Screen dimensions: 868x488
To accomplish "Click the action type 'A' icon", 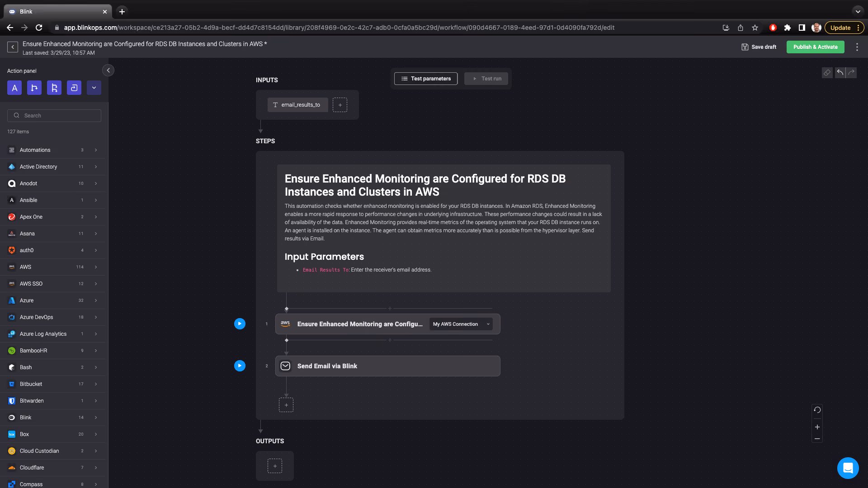I will (x=14, y=88).
